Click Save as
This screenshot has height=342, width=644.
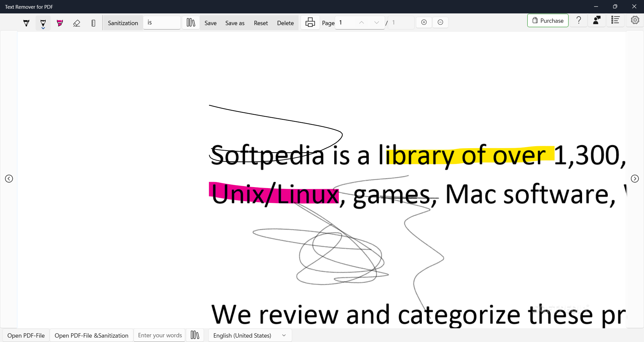(235, 23)
